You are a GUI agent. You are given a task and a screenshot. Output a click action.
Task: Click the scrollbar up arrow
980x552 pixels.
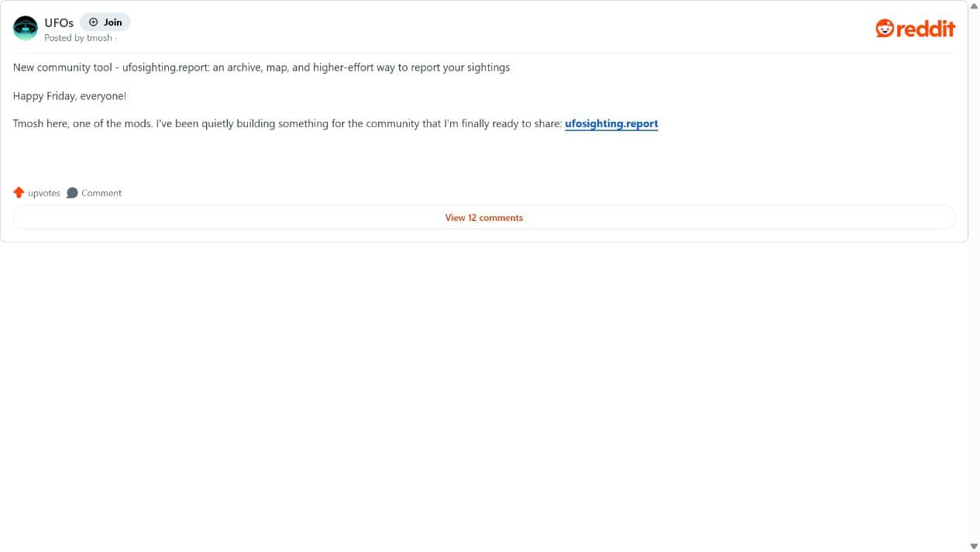tap(974, 6)
